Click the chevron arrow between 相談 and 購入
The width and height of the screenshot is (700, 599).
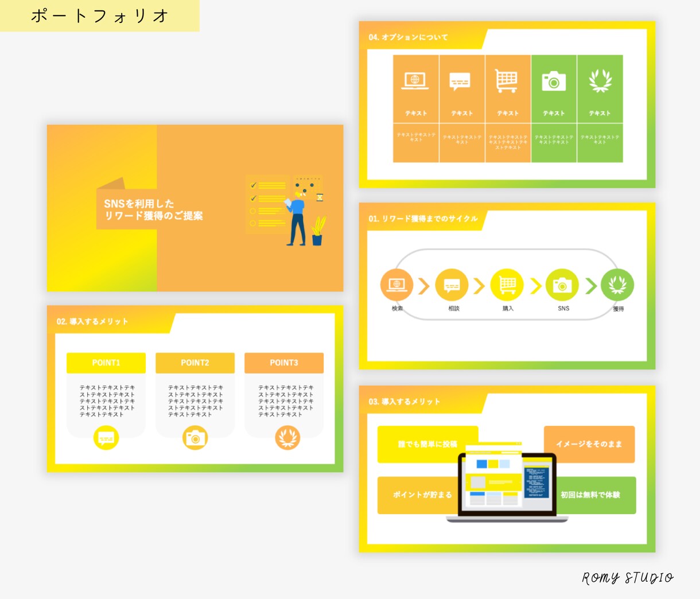pyautogui.click(x=479, y=286)
